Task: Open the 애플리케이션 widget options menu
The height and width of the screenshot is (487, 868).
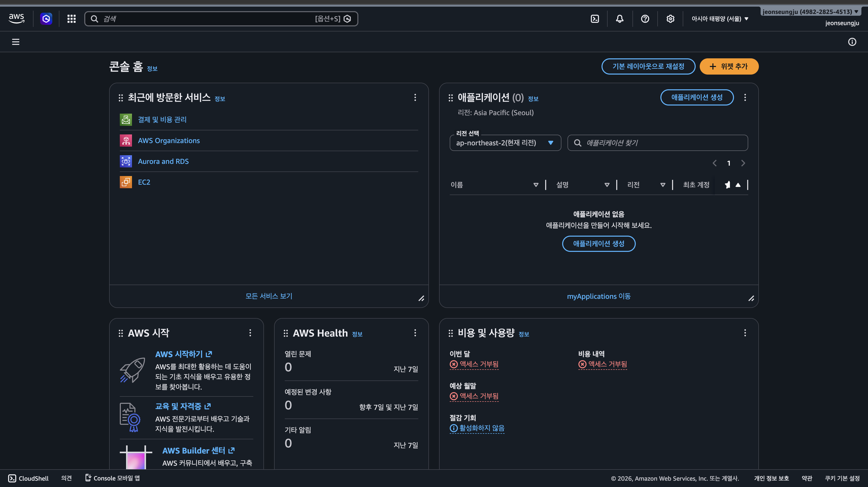Action: point(745,97)
